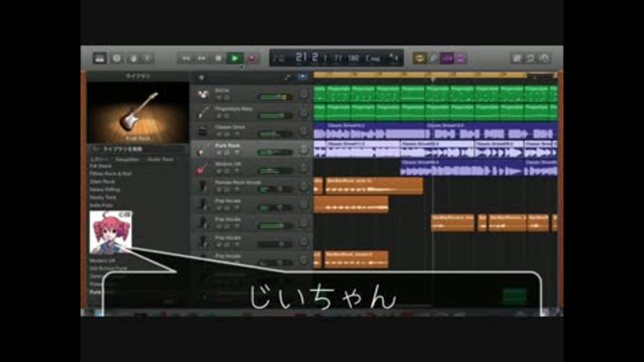This screenshot has height=362, width=644.
Task: Open LCD display mode dropdown
Action: pos(279,58)
